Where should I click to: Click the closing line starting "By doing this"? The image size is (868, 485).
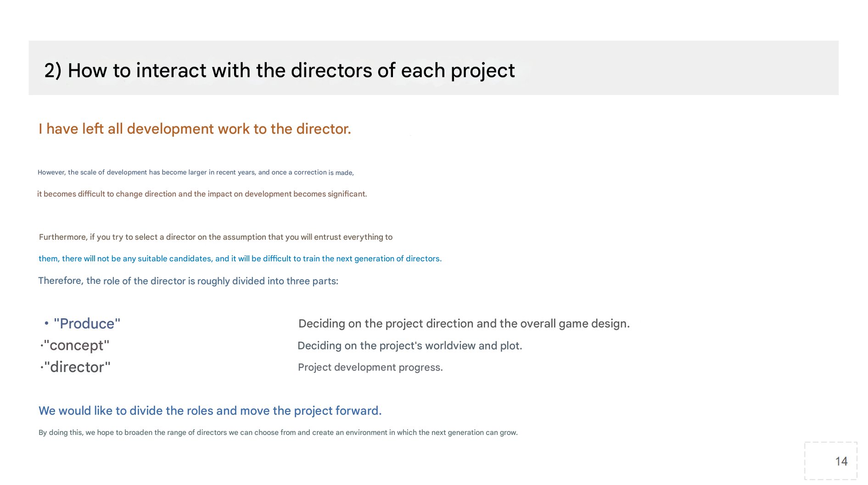click(278, 433)
